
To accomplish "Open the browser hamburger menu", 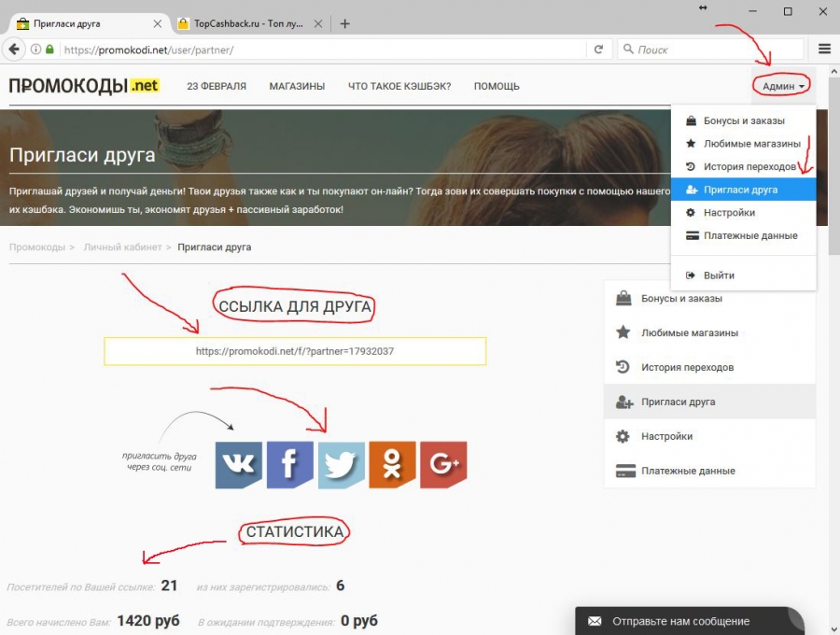I will point(824,49).
